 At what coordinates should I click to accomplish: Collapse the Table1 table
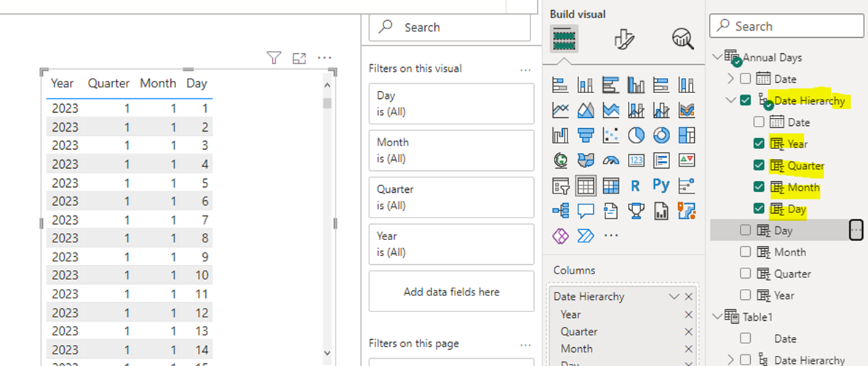718,317
